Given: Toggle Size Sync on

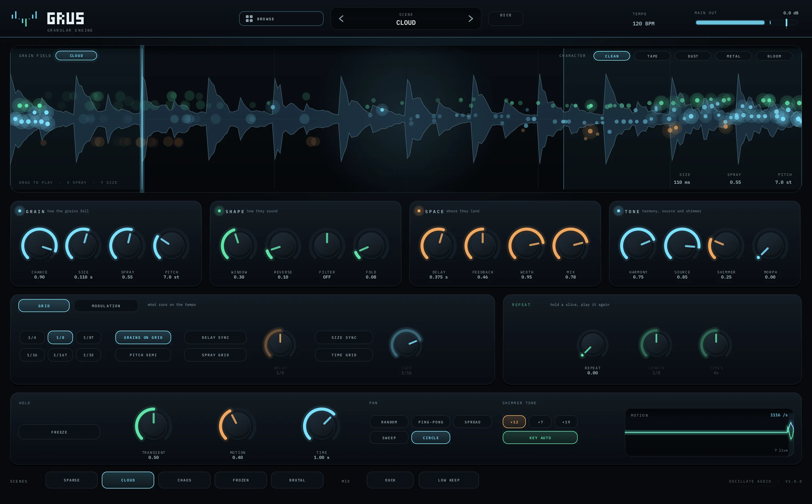Looking at the screenshot, I should click(x=344, y=337).
